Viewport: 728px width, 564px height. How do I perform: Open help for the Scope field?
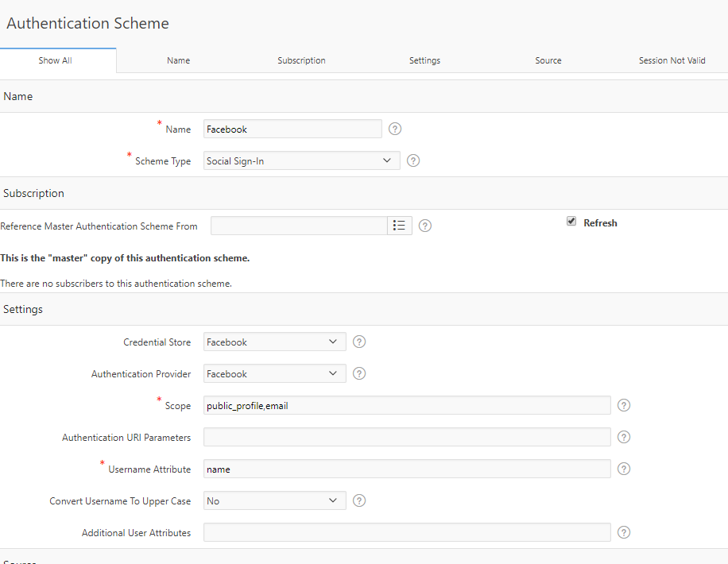624,405
